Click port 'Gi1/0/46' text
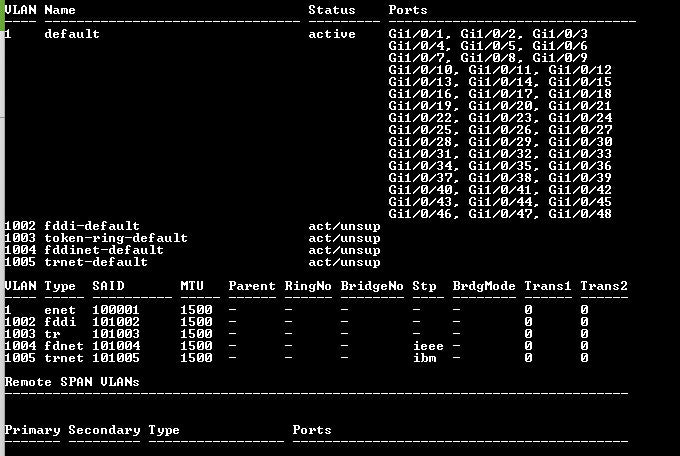 point(421,214)
